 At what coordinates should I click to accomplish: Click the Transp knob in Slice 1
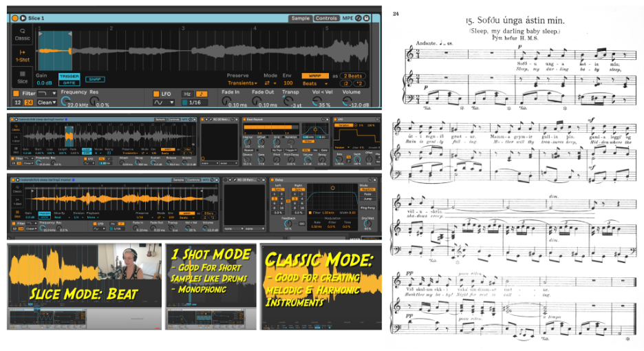point(287,100)
